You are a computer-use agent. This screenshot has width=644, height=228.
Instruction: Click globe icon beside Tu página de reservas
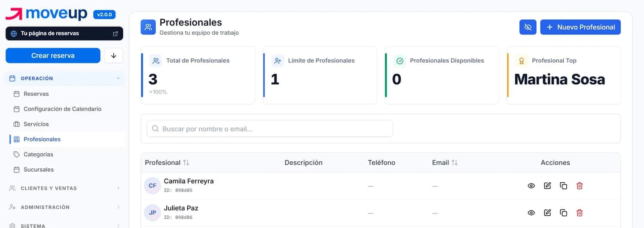14,33
